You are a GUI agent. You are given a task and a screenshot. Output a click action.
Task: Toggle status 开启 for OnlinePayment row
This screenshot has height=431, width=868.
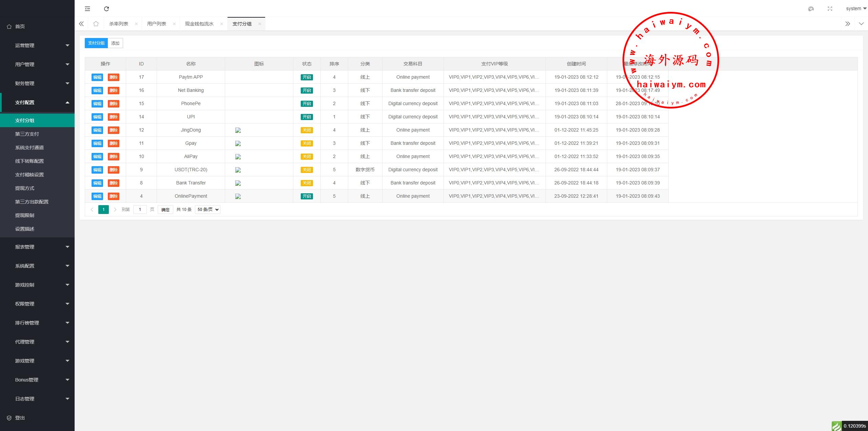tap(307, 196)
